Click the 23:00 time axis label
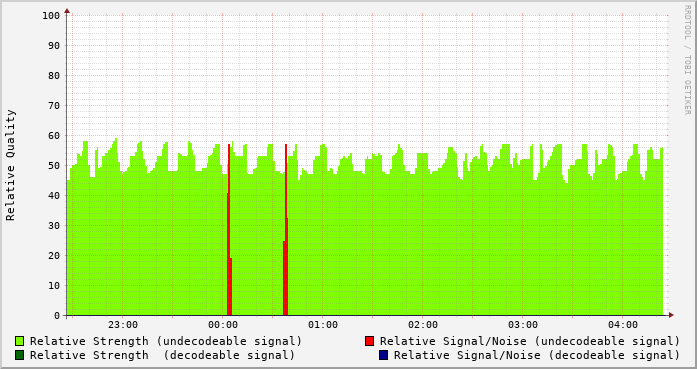The image size is (697, 369). point(123,325)
